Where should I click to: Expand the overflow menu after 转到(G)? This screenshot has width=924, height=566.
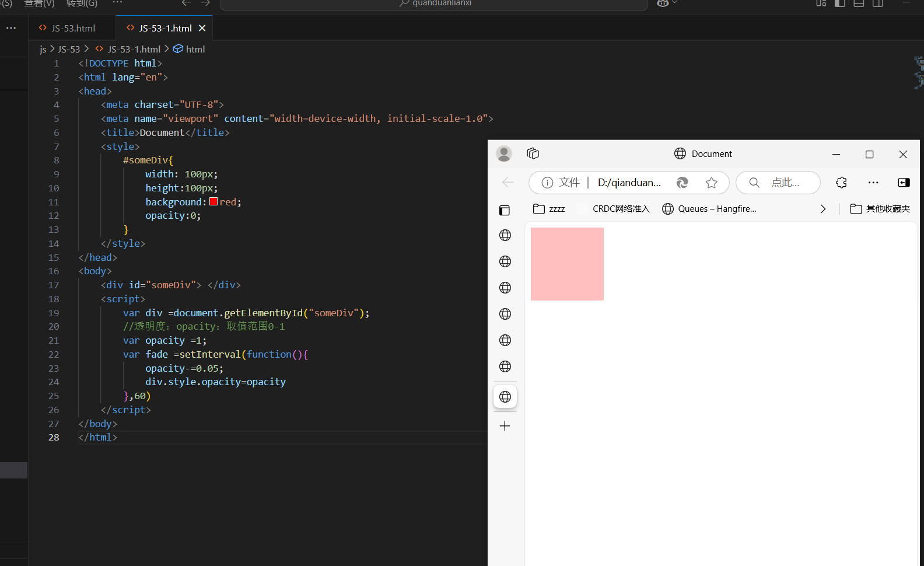tap(117, 2)
